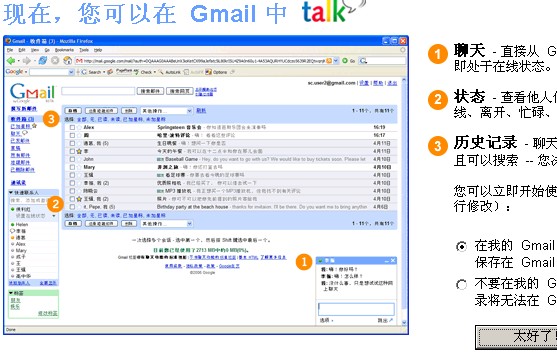Image resolution: width=557 pixels, height=362 pixels.
Task: Open the View menu in Firefox
Action: 34,50
